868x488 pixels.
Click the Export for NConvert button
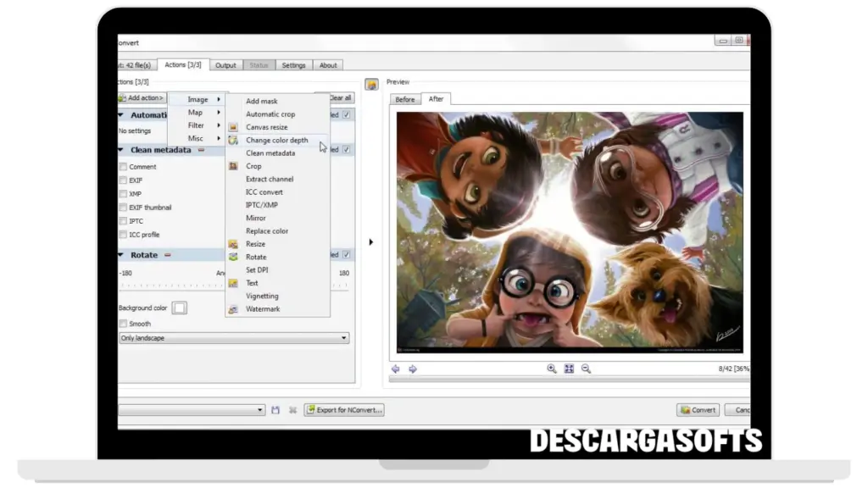(x=344, y=410)
